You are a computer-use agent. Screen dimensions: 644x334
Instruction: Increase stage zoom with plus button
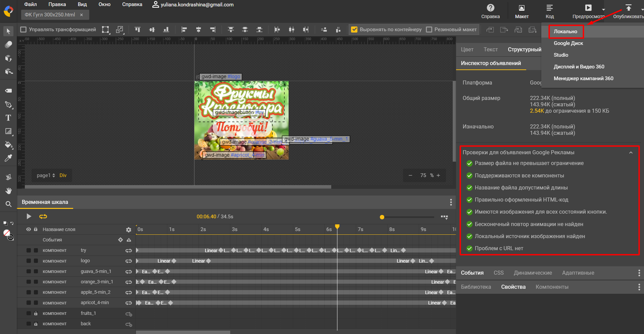[438, 175]
